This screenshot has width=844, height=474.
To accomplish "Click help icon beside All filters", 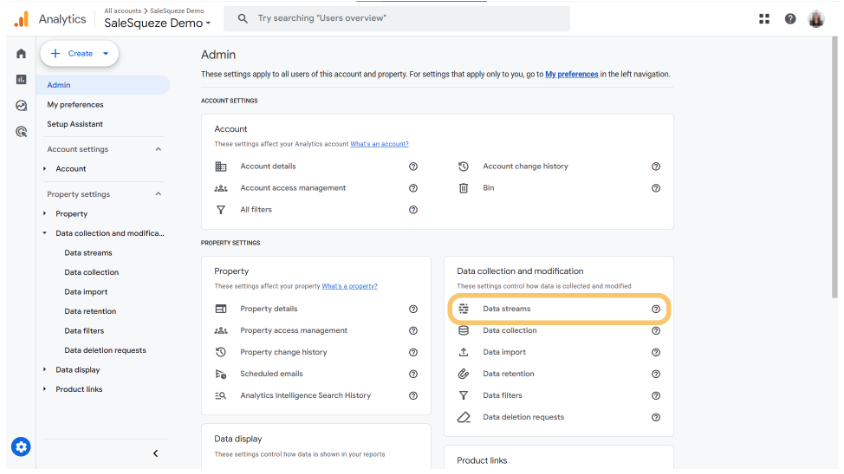I will [413, 209].
